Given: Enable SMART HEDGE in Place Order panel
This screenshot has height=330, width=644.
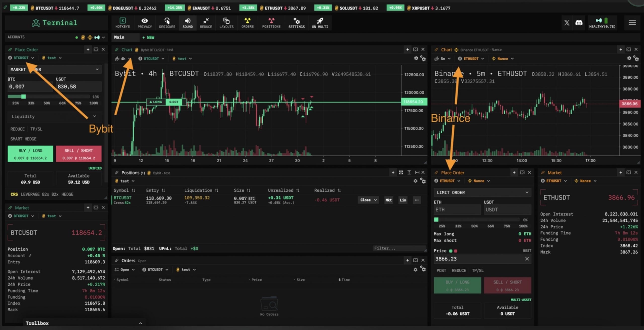Looking at the screenshot, I should click(x=23, y=139).
